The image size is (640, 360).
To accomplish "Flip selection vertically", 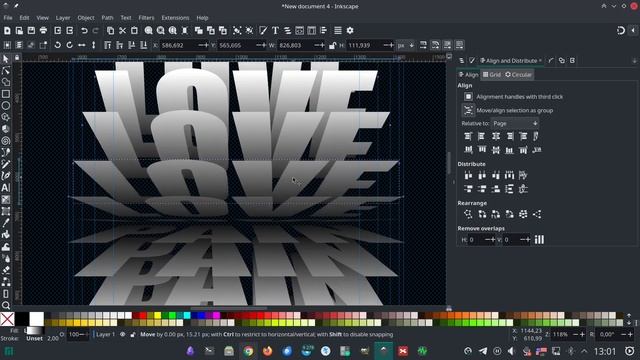I will tap(93, 45).
